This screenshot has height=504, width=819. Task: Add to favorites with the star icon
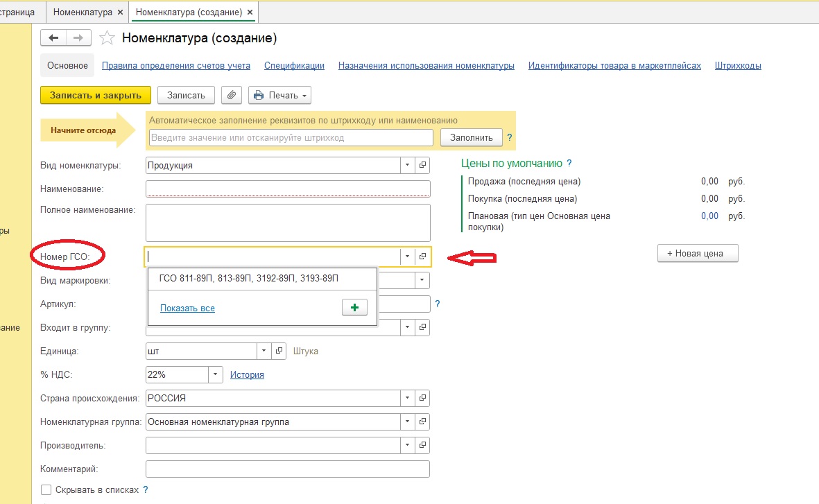tap(107, 37)
